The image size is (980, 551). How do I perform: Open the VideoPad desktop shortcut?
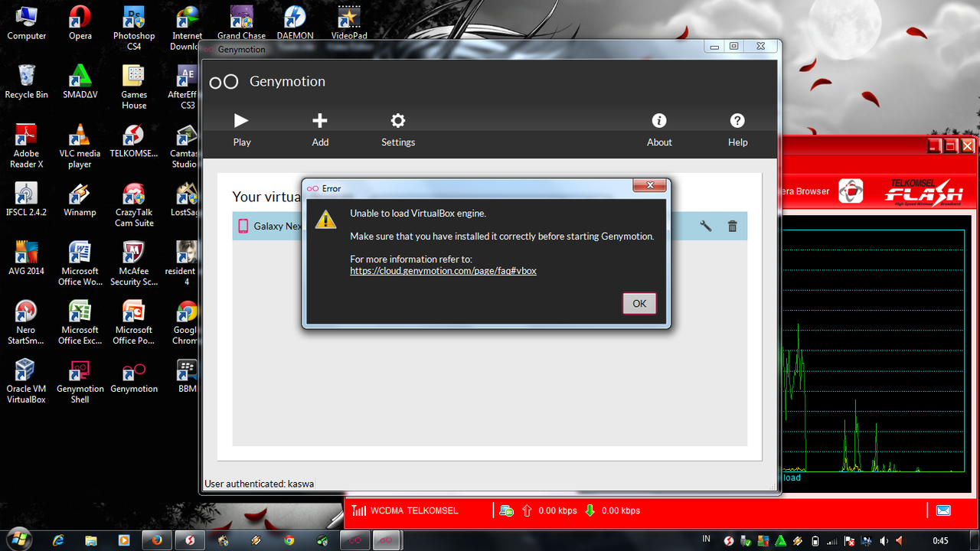[349, 23]
